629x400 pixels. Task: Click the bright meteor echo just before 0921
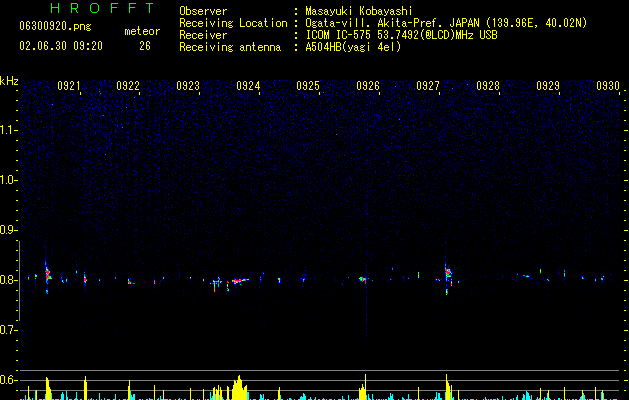(x=47, y=275)
